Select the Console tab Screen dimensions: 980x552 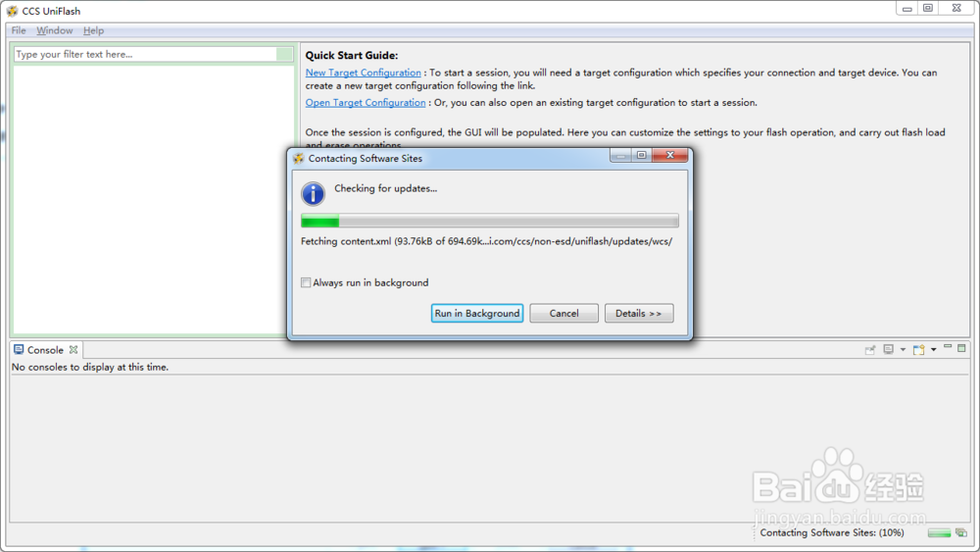45,350
